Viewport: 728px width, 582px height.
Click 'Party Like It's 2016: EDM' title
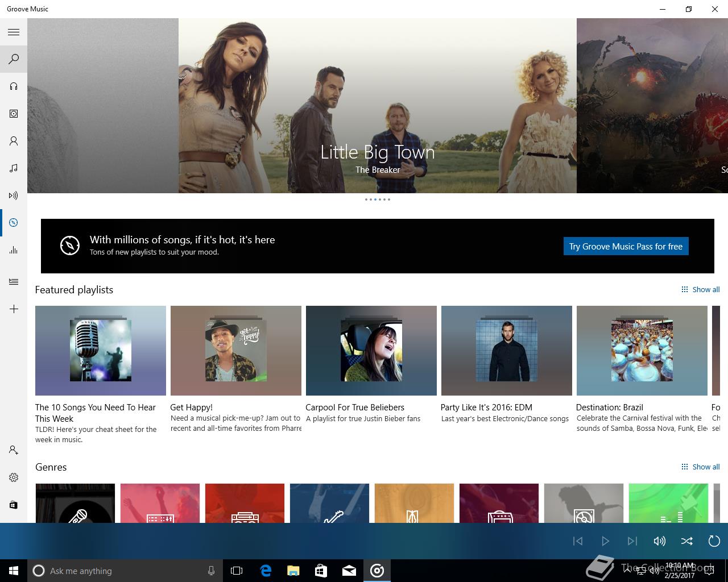pyautogui.click(x=486, y=408)
